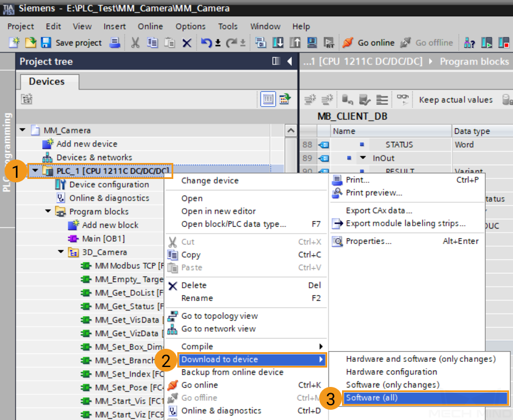The width and height of the screenshot is (513, 420).
Task: Toggle the details view icon in Devices
Action: tap(268, 99)
